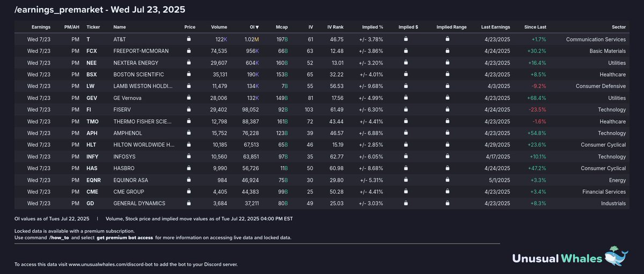Click the Price lock for EQNR row
Image resolution: width=644 pixels, height=274 pixels.
[189, 179]
